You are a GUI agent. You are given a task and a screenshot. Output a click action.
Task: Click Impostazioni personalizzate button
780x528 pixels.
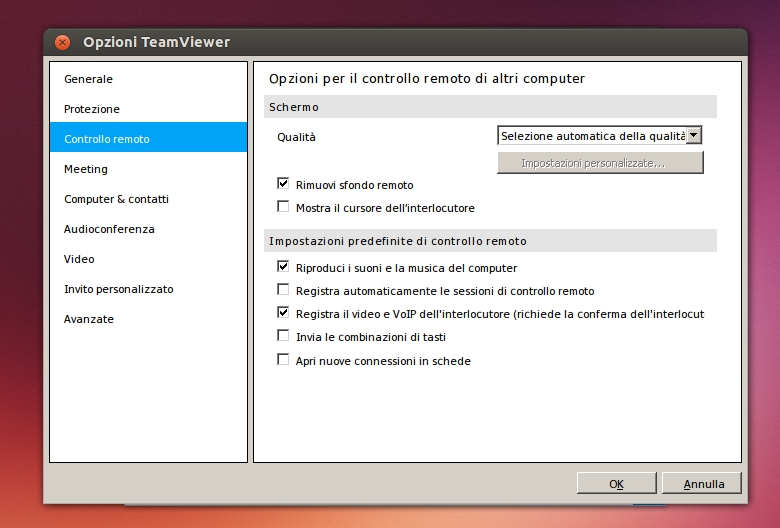600,163
